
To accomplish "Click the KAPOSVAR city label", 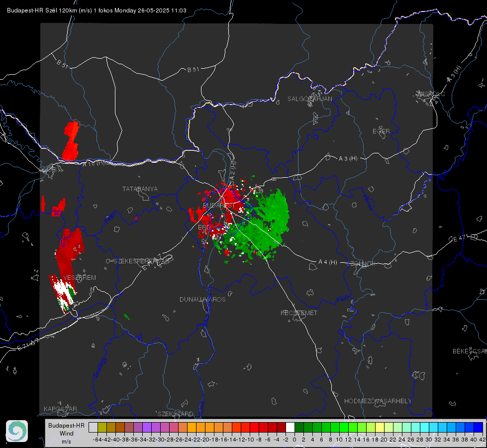I will (x=60, y=409).
